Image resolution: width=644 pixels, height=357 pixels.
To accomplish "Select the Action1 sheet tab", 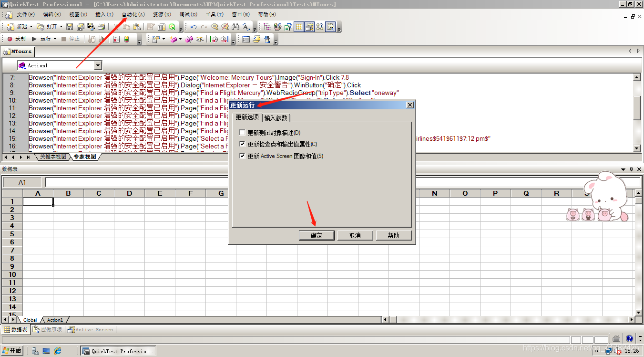I will 55,320.
